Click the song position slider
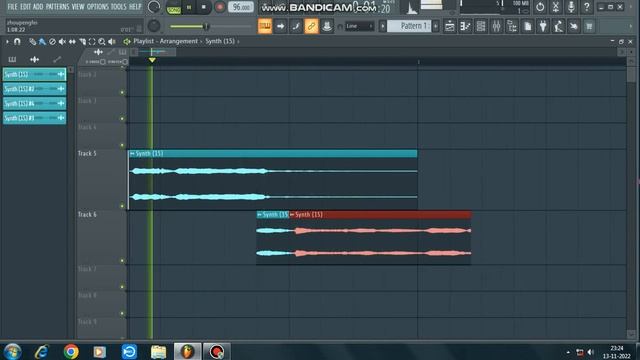 (x=211, y=27)
